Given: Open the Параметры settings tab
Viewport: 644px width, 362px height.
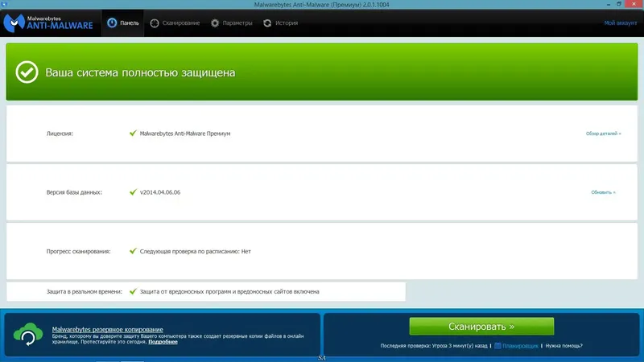Looking at the screenshot, I should (231, 23).
